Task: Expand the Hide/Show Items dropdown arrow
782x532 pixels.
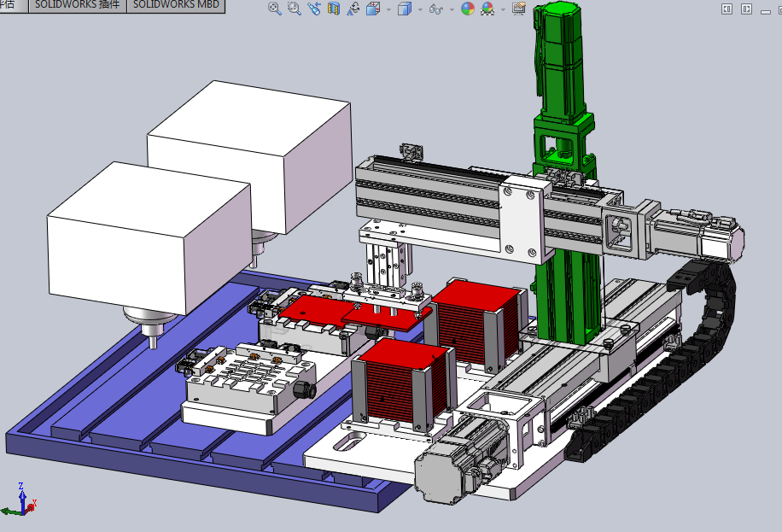Action: (x=451, y=10)
